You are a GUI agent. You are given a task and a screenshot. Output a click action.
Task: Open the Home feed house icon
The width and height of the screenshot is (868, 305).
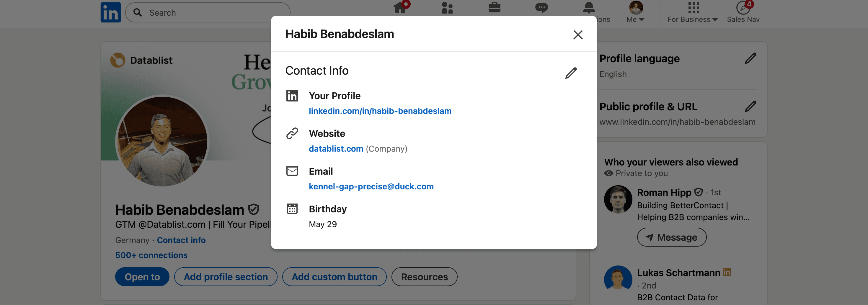tap(400, 8)
